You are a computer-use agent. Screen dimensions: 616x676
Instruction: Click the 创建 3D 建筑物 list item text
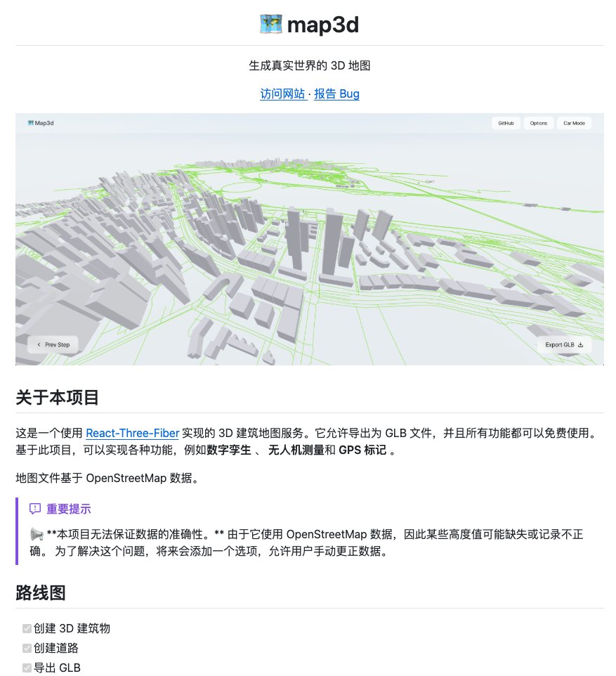tap(72, 629)
